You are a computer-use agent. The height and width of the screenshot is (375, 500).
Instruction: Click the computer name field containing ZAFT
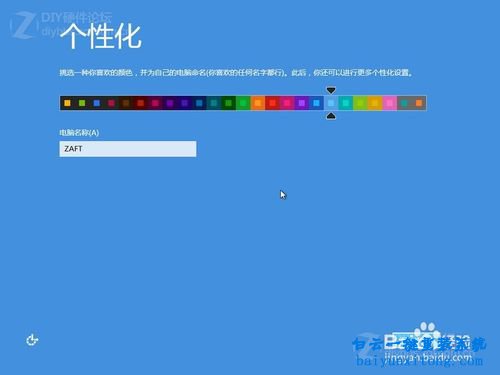128,149
